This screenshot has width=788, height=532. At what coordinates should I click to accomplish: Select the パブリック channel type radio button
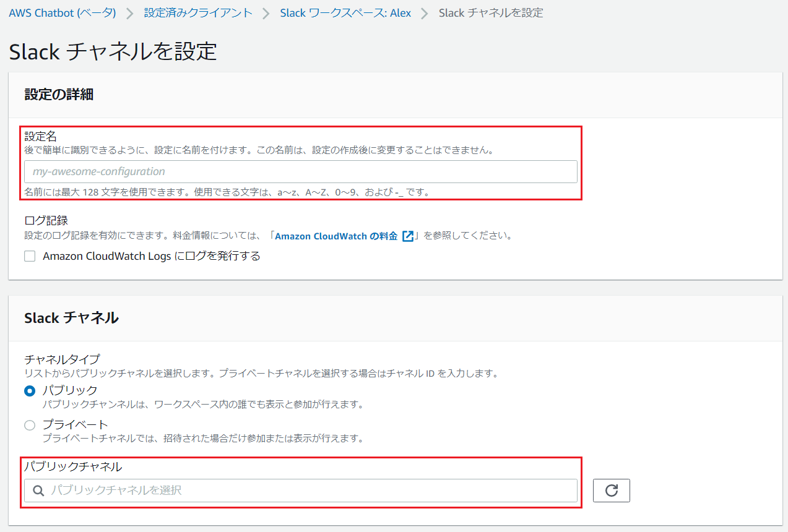30,391
